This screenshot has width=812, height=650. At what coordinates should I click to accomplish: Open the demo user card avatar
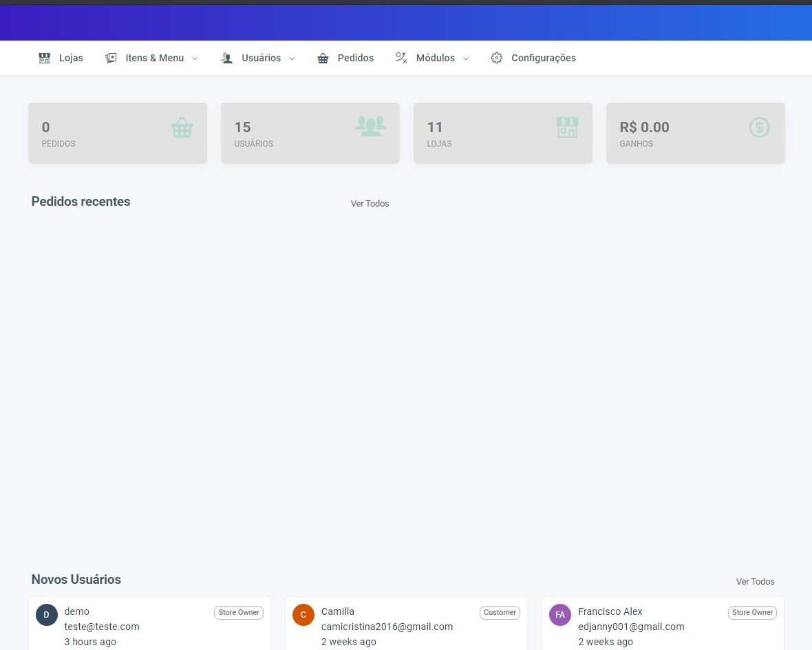[47, 615]
